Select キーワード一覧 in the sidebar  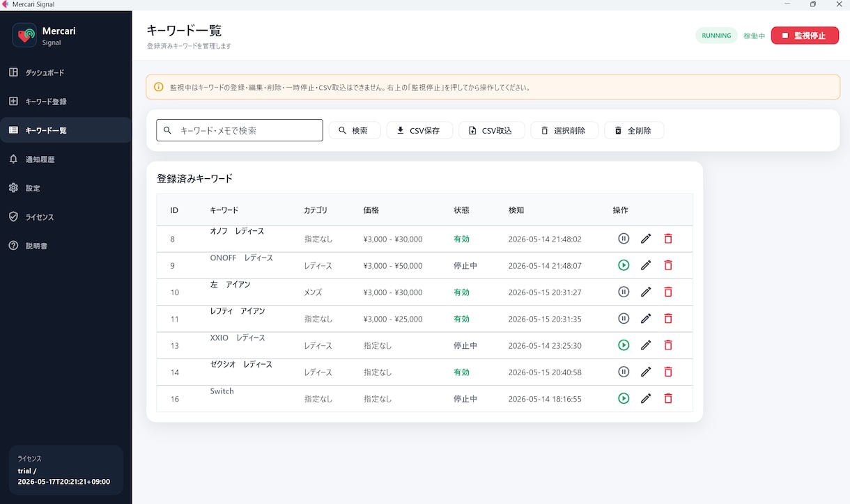pyautogui.click(x=65, y=130)
